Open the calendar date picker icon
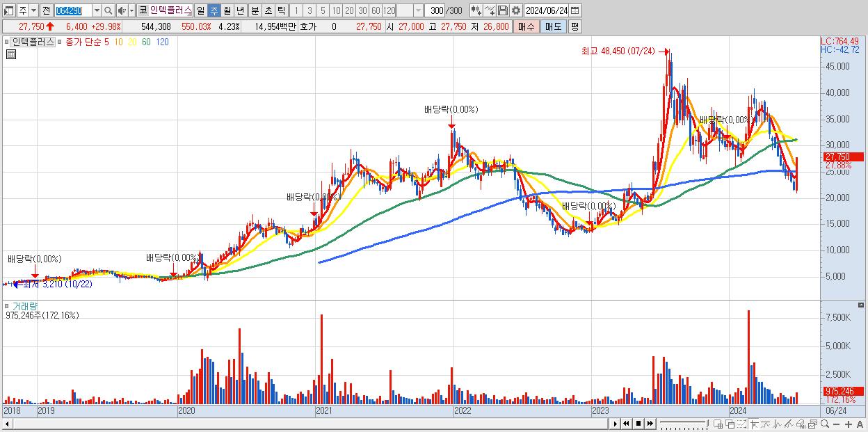The height and width of the screenshot is (432, 868). pyautogui.click(x=575, y=10)
